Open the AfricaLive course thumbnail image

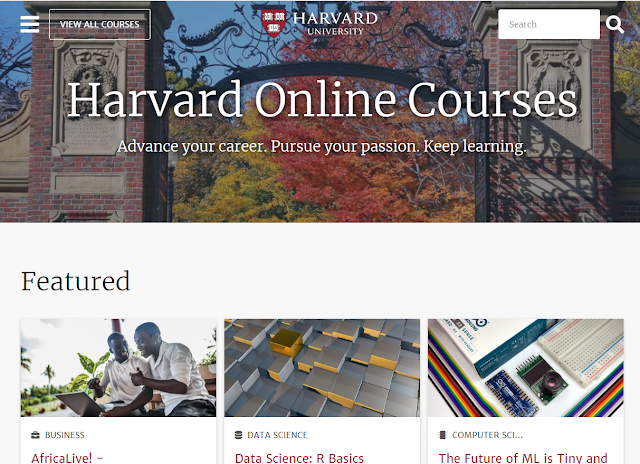(x=118, y=368)
